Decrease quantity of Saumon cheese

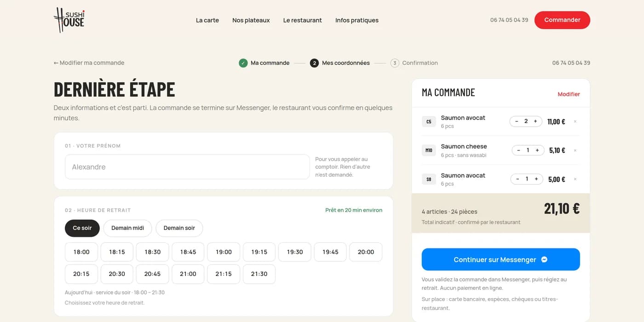(x=518, y=150)
